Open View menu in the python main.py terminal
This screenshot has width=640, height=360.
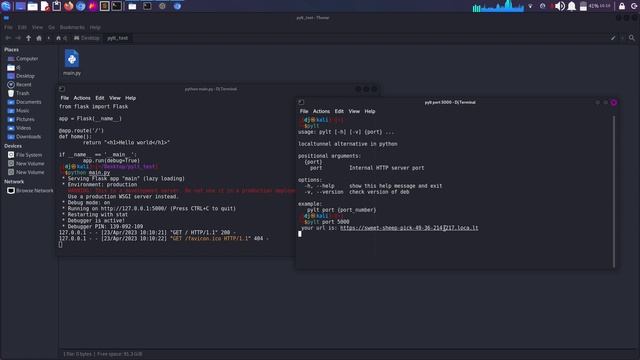click(115, 98)
